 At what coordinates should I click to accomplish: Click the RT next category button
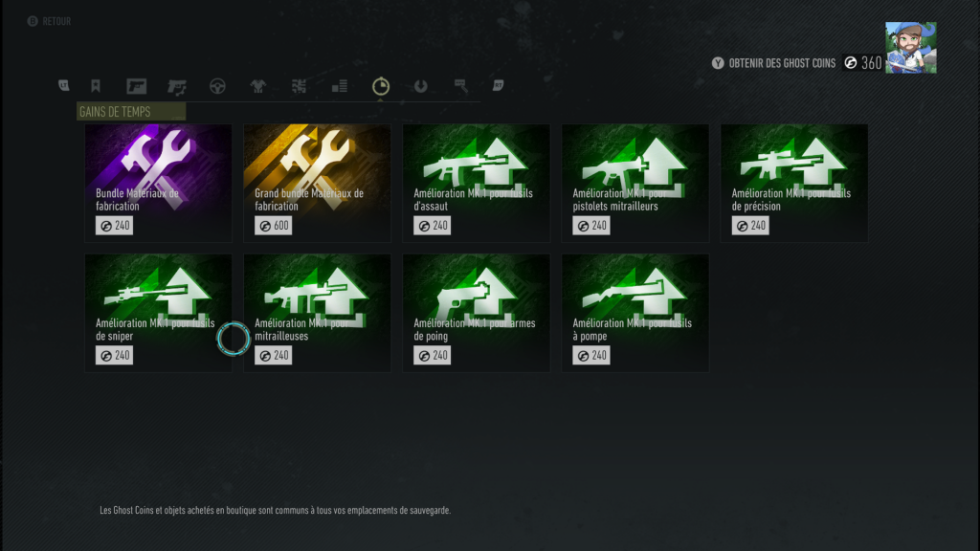(x=498, y=85)
